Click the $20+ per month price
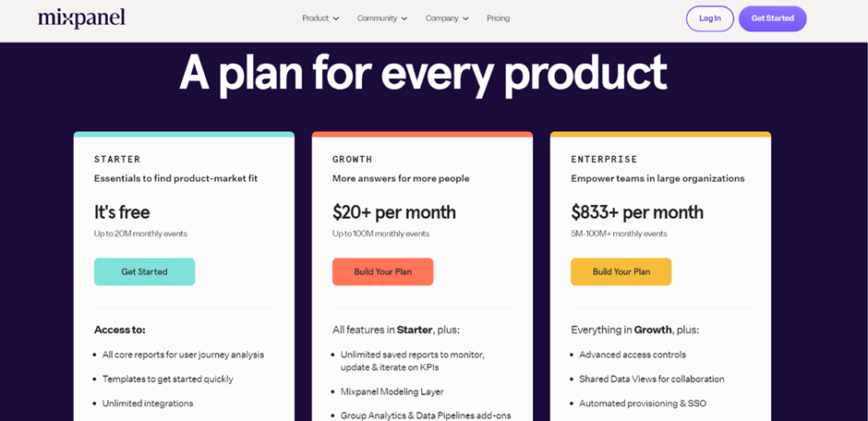The image size is (868, 421). pyautogui.click(x=394, y=212)
